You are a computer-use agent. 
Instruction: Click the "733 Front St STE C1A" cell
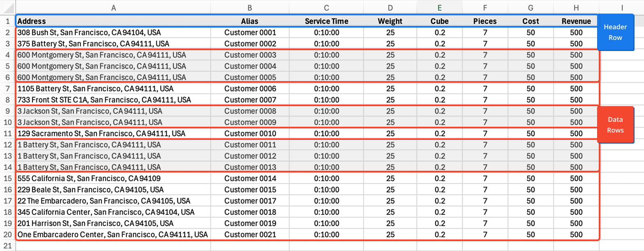tap(104, 100)
